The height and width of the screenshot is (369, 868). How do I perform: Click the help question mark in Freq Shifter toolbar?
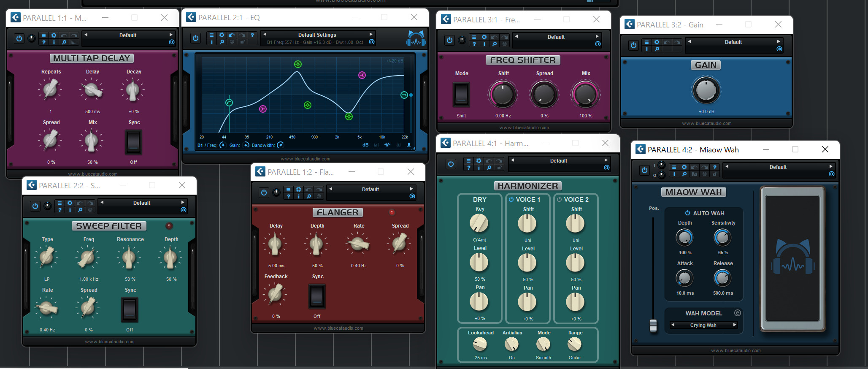pos(474,44)
